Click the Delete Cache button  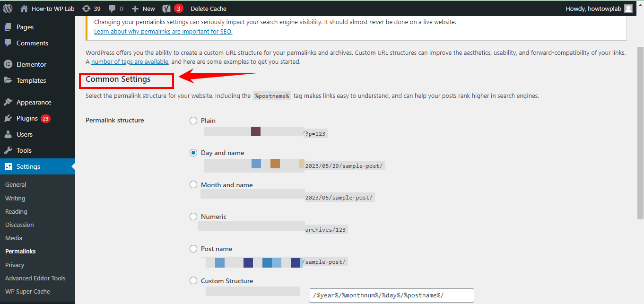point(208,9)
